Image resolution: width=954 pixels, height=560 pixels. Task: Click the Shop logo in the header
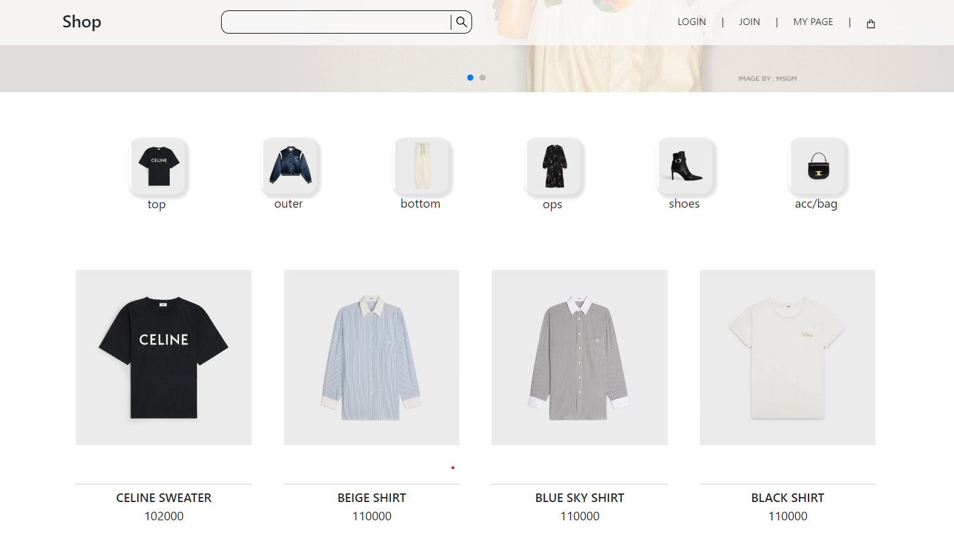[x=81, y=21]
